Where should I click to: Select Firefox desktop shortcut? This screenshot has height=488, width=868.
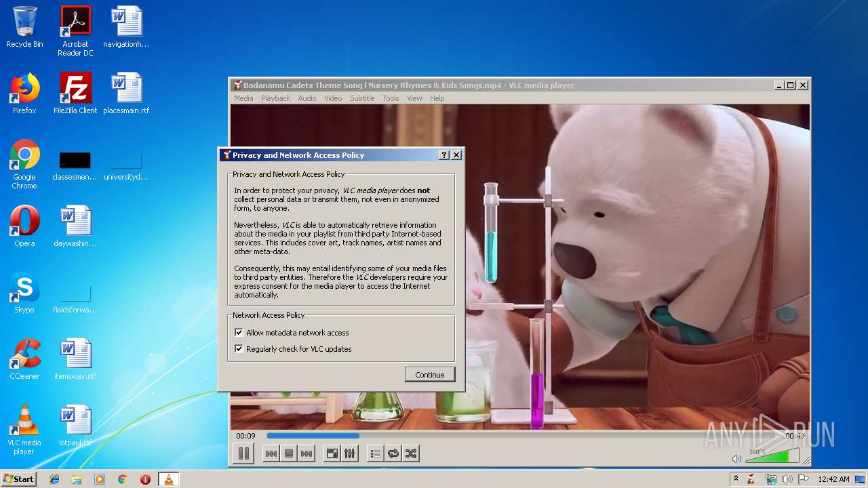pyautogui.click(x=24, y=94)
